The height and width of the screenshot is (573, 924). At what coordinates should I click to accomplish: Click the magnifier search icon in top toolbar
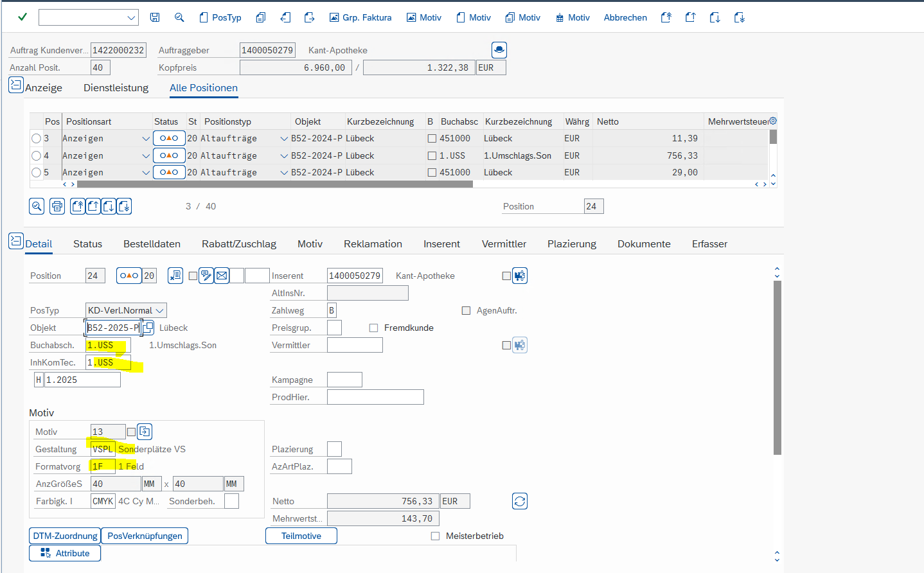click(179, 17)
